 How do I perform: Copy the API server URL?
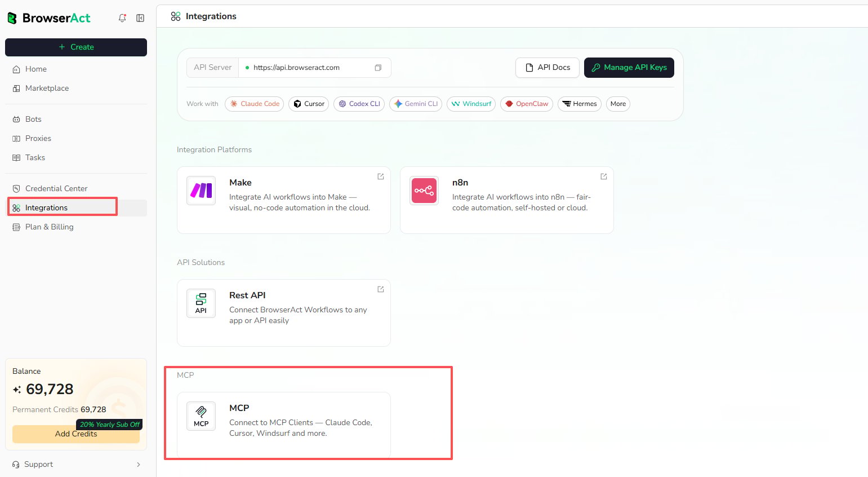pyautogui.click(x=378, y=68)
